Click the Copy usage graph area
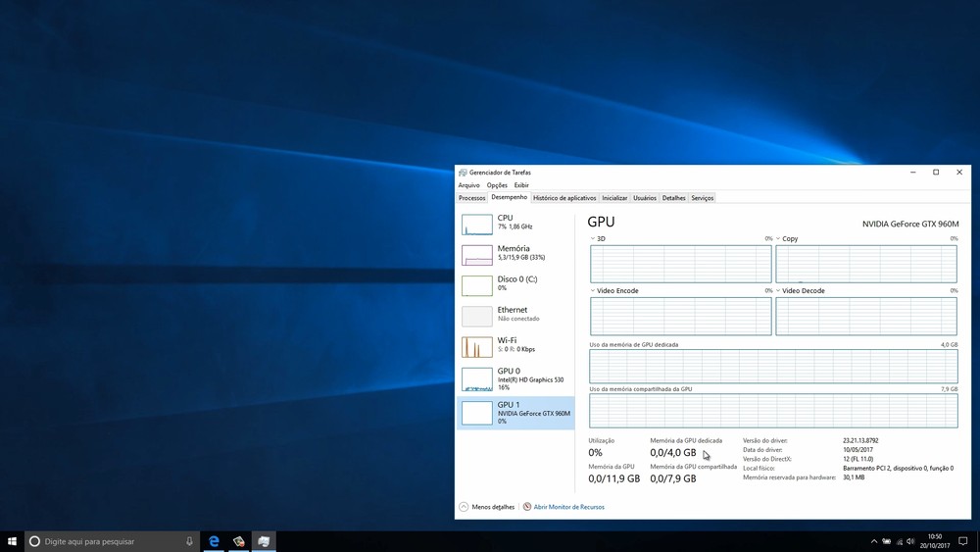 pyautogui.click(x=866, y=264)
